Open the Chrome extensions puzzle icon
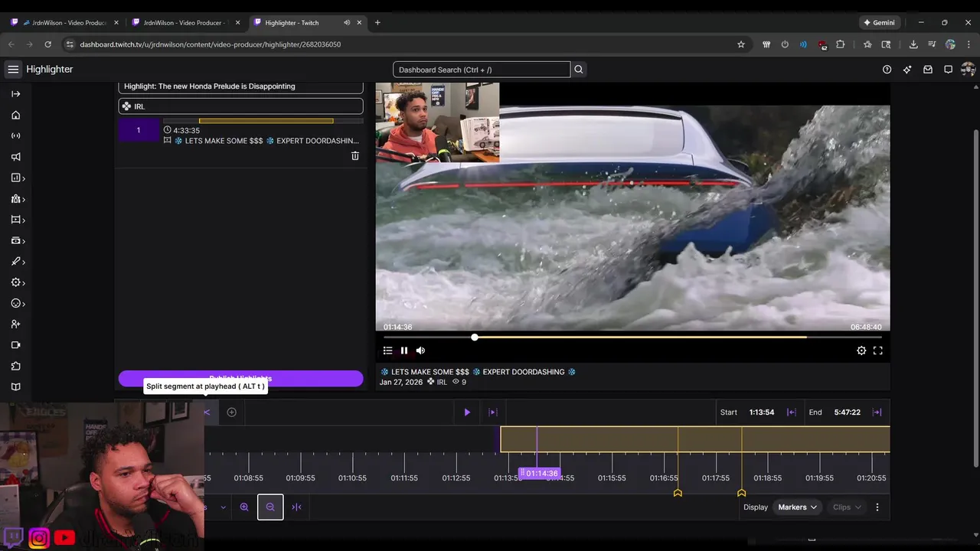The height and width of the screenshot is (551, 980). [x=840, y=44]
